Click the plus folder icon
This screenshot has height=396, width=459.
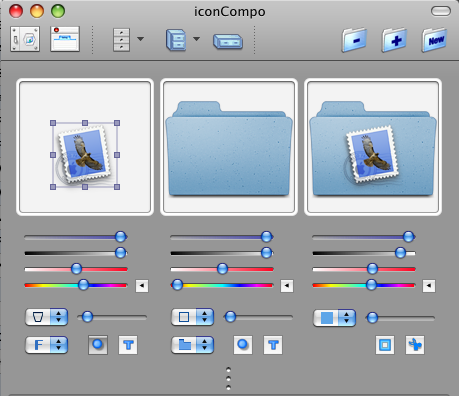(395, 40)
